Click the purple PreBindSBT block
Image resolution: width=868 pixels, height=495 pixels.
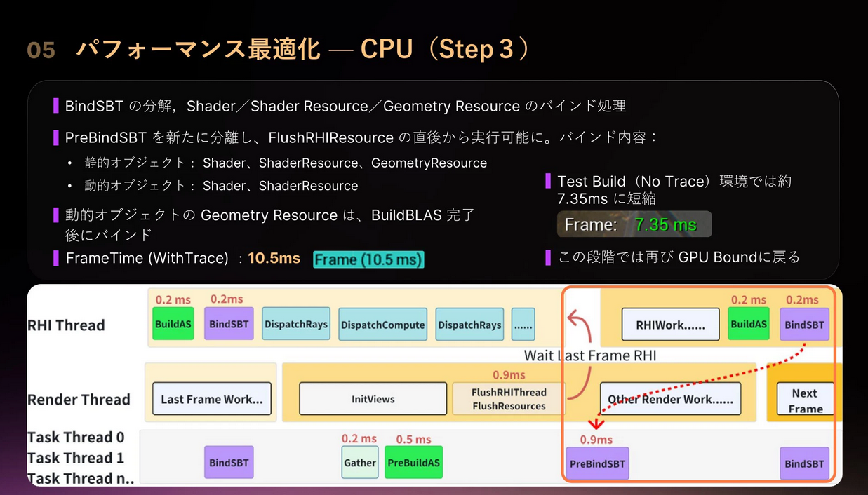click(597, 463)
